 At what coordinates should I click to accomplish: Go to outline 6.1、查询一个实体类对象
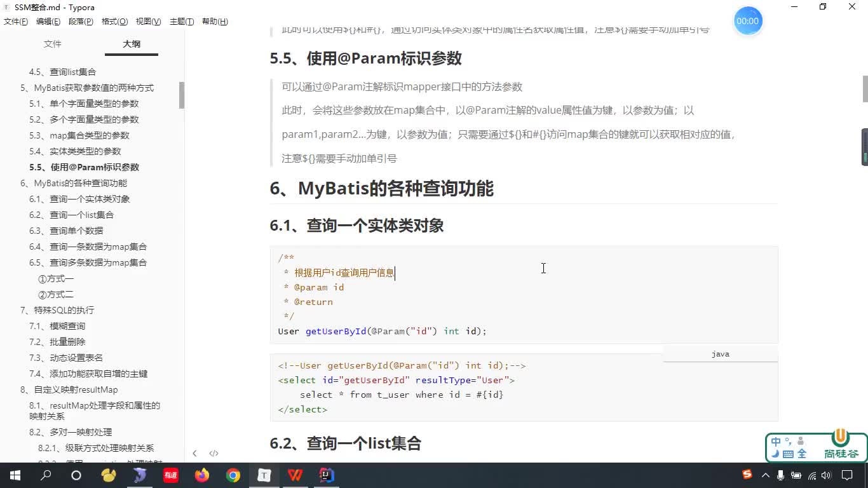pos(79,199)
